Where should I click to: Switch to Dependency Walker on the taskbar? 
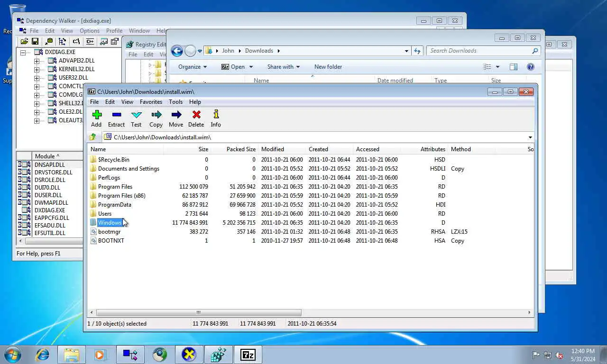130,355
